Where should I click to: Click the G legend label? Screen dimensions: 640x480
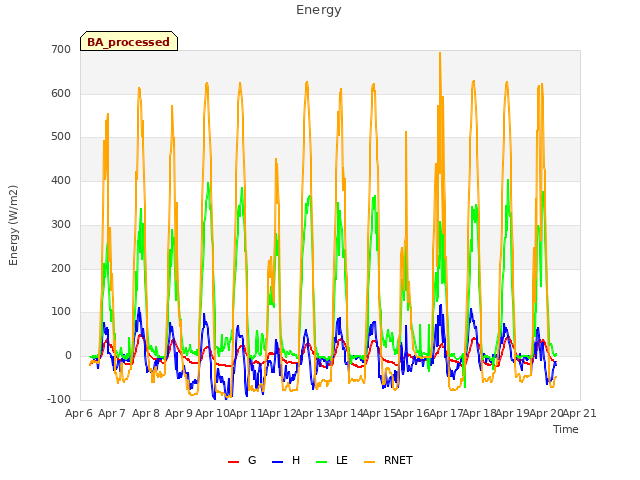(x=252, y=460)
